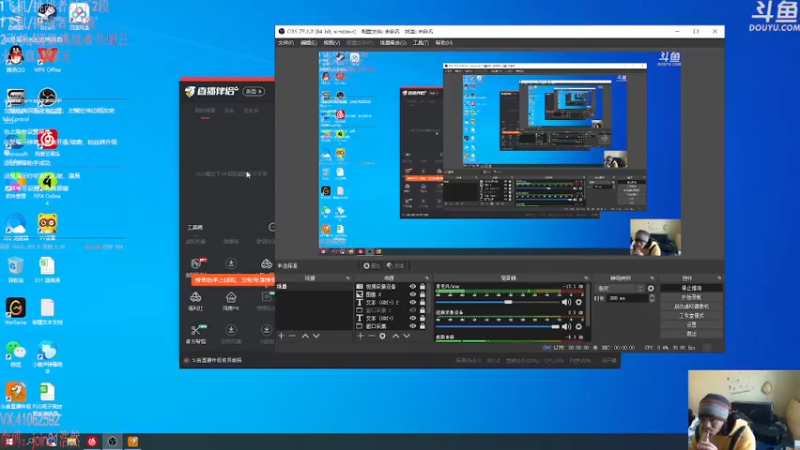Open source properties gear in Sources toolbar
Screen dimensions: 800x450
[382, 336]
